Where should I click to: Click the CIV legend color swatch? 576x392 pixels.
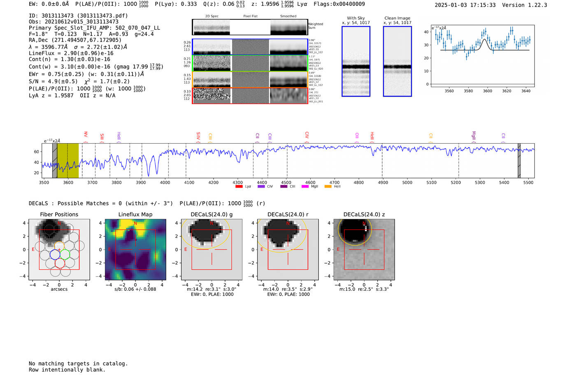(x=261, y=186)
